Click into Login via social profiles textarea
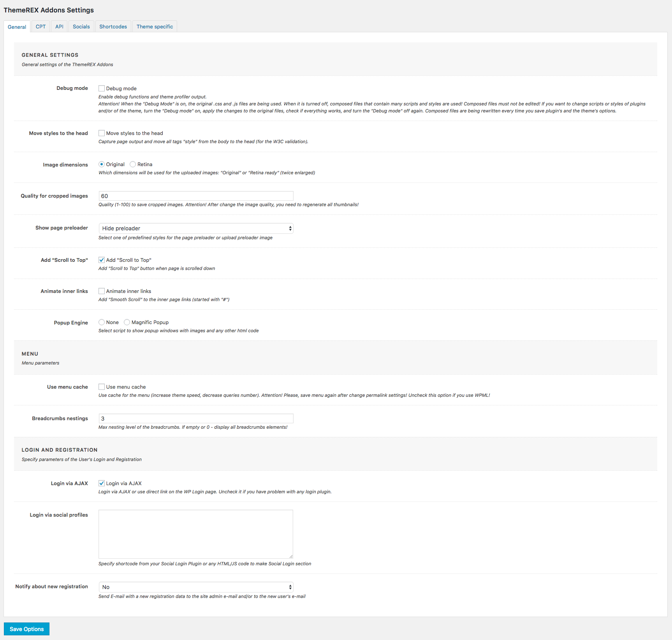This screenshot has height=640, width=672. point(196,534)
